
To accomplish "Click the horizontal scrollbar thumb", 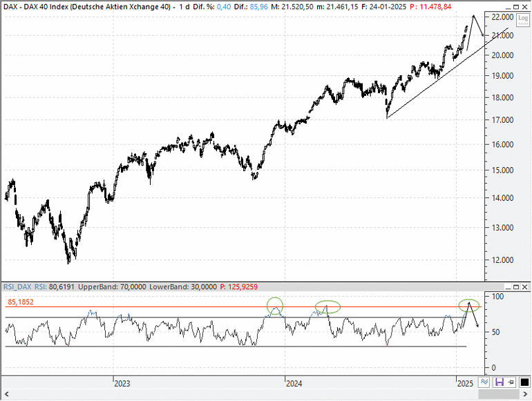I will 499,394.
